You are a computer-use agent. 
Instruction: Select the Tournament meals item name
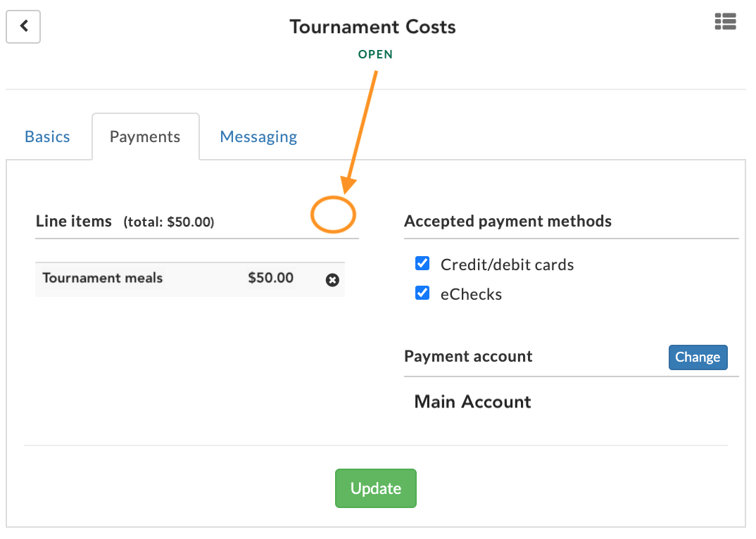[x=103, y=278]
